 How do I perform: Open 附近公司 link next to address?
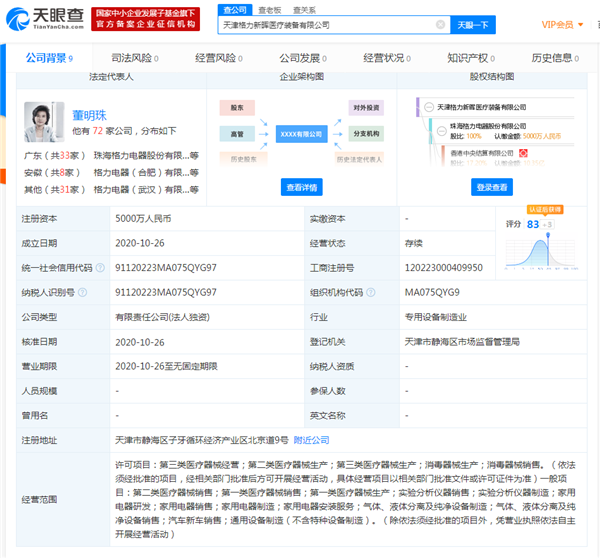(310, 439)
